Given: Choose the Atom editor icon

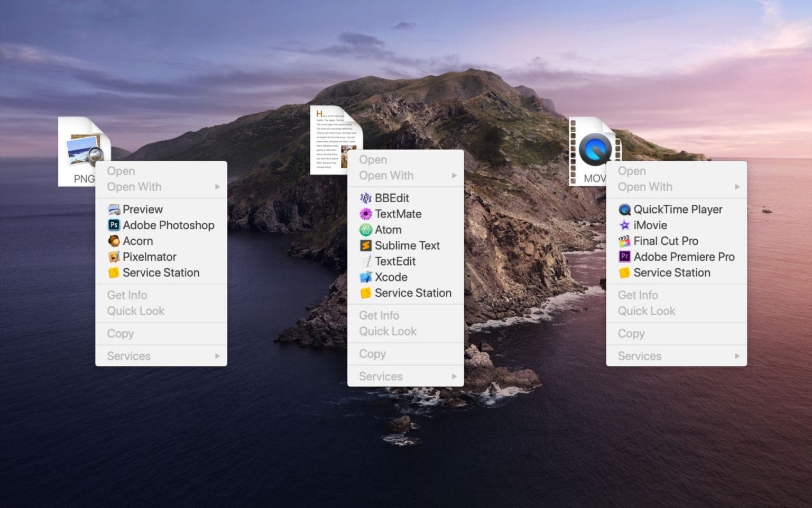Looking at the screenshot, I should tap(365, 230).
